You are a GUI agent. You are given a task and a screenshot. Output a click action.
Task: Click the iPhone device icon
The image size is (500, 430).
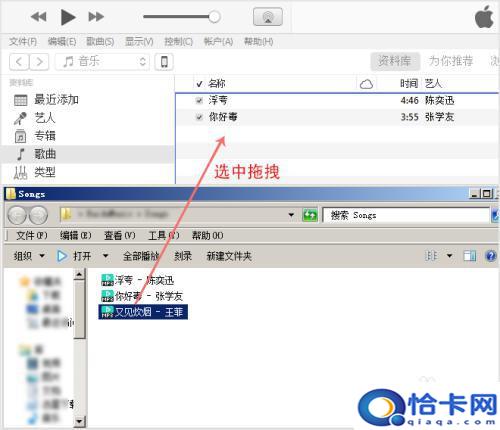point(164,62)
